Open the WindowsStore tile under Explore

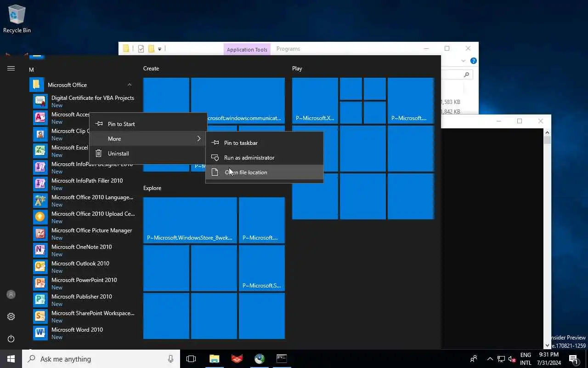click(x=190, y=220)
